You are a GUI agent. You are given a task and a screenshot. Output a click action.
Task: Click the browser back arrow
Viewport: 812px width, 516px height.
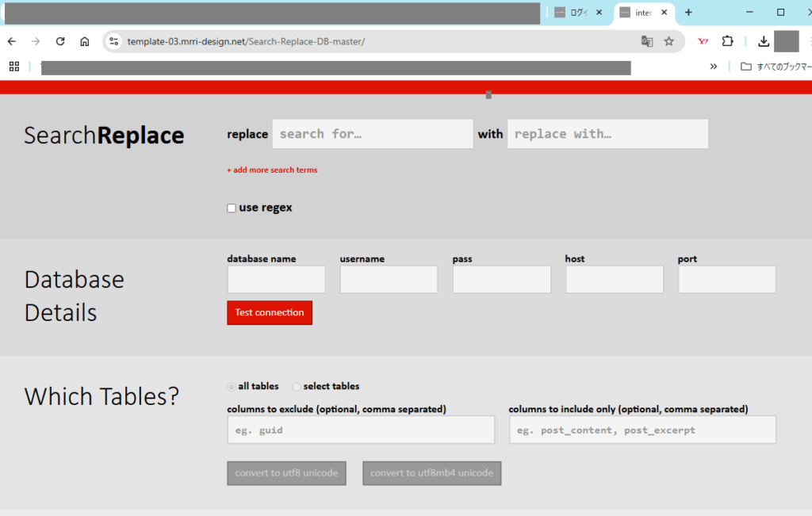point(12,41)
